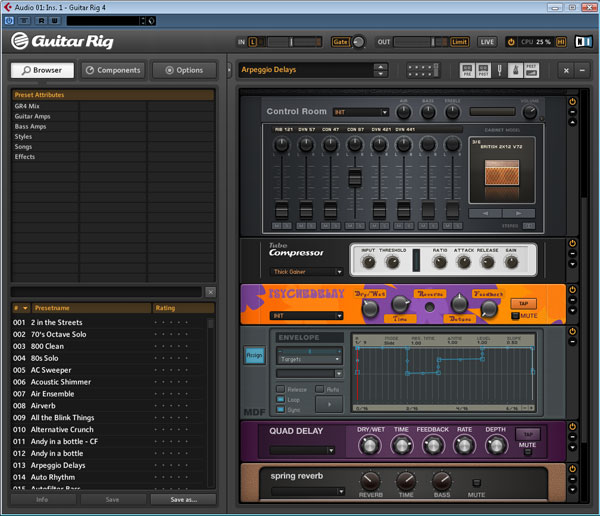Power off the Psychedelay module
The image size is (600, 516).
pos(572,289)
